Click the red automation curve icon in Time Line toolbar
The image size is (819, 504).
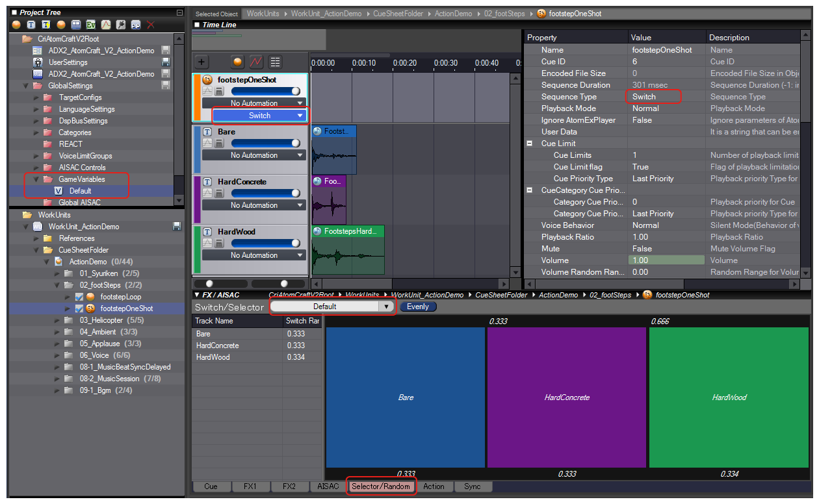[x=257, y=62]
